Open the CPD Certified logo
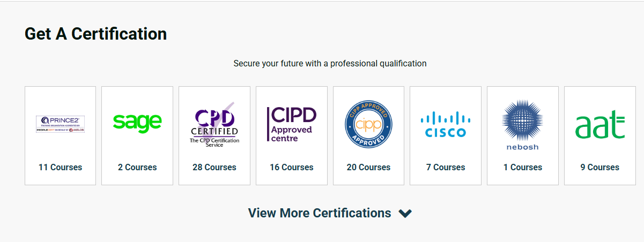 pos(214,125)
